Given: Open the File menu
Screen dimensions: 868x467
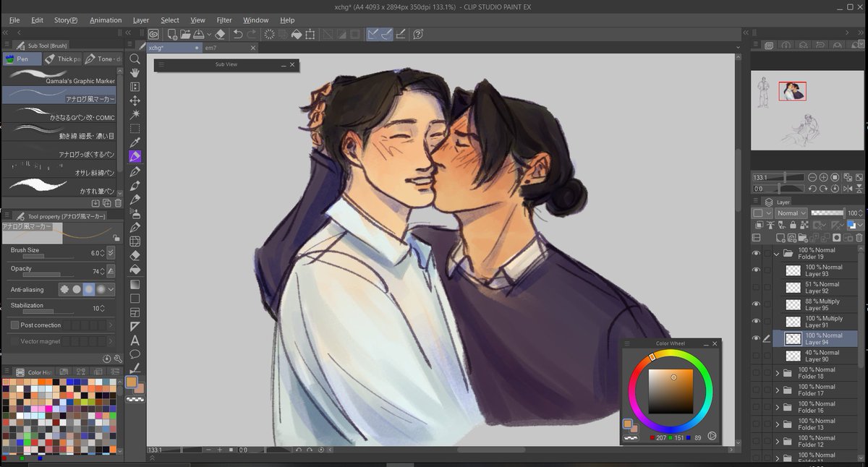Looking at the screenshot, I should point(14,20).
